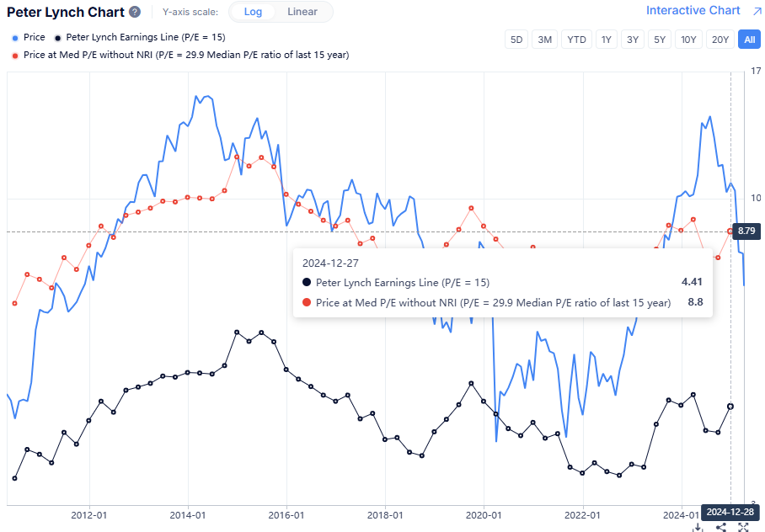The width and height of the screenshot is (765, 532).
Task: Toggle Price series in legend
Action: (x=35, y=38)
